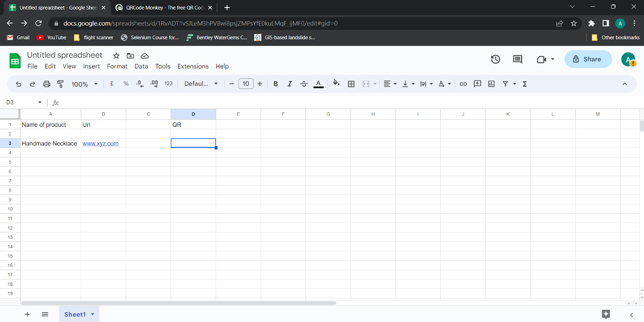
Task: Select the Sheet1 tab
Action: (75, 314)
